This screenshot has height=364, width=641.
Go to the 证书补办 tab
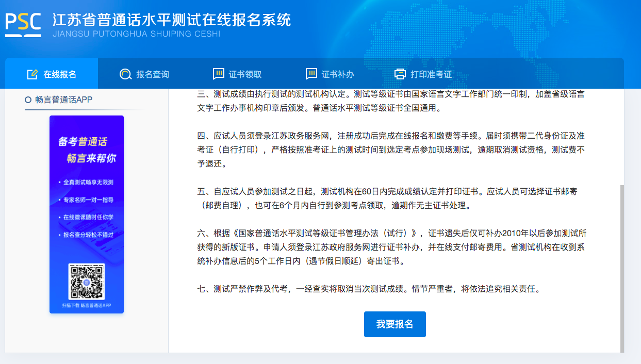[x=338, y=74]
